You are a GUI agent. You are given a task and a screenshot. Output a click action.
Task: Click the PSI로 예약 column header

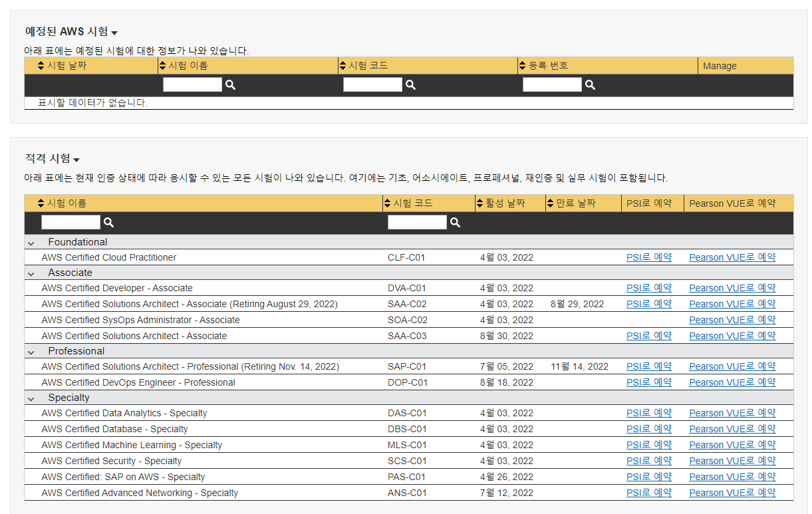click(x=649, y=203)
